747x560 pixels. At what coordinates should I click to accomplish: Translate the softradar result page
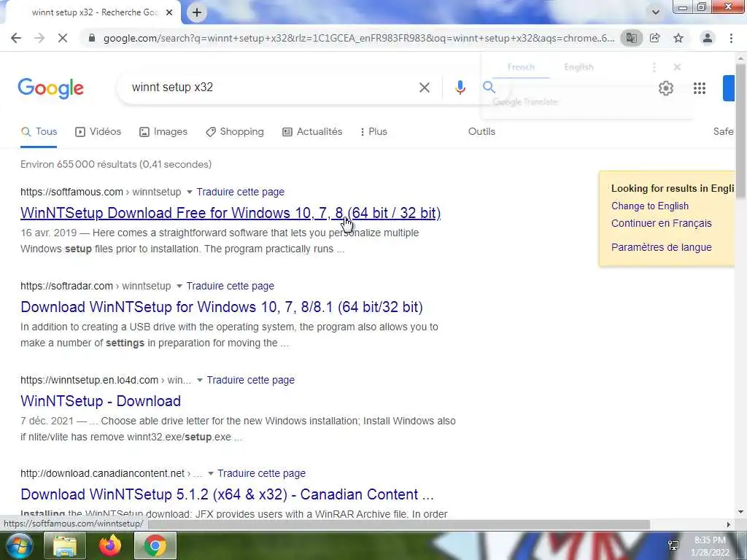click(x=230, y=286)
